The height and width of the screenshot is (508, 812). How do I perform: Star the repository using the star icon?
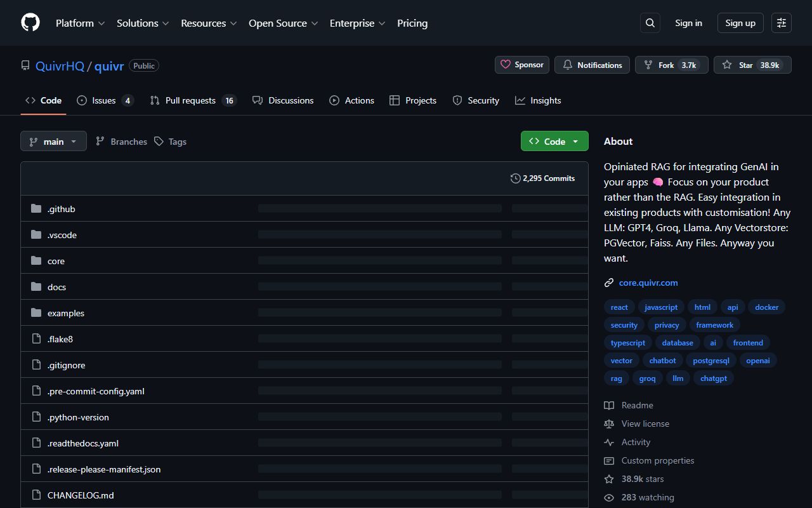(727, 64)
